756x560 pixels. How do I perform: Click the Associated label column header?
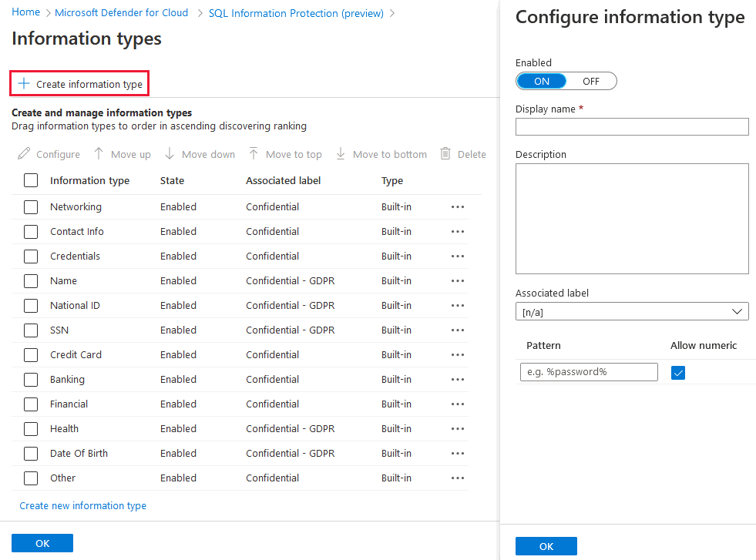point(283,180)
